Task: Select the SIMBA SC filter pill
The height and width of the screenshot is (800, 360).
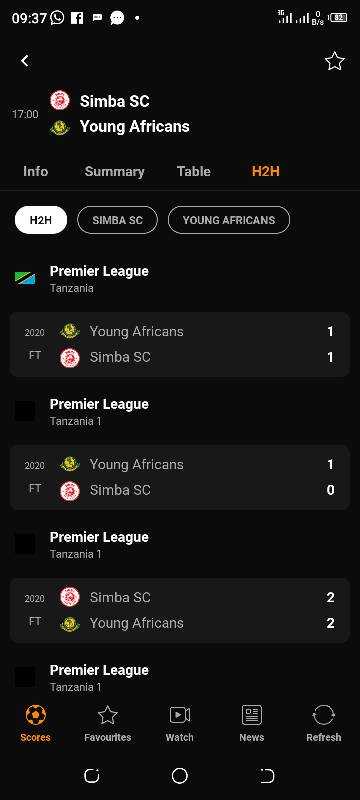Action: pyautogui.click(x=117, y=220)
